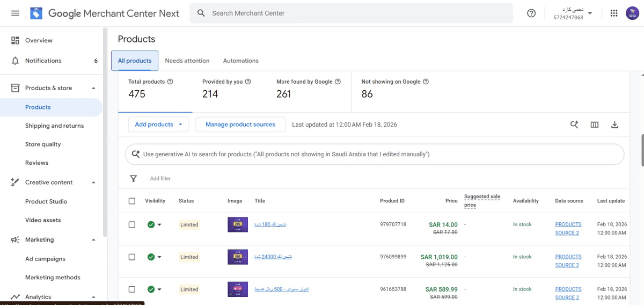Open the hamburger main menu

(x=15, y=13)
